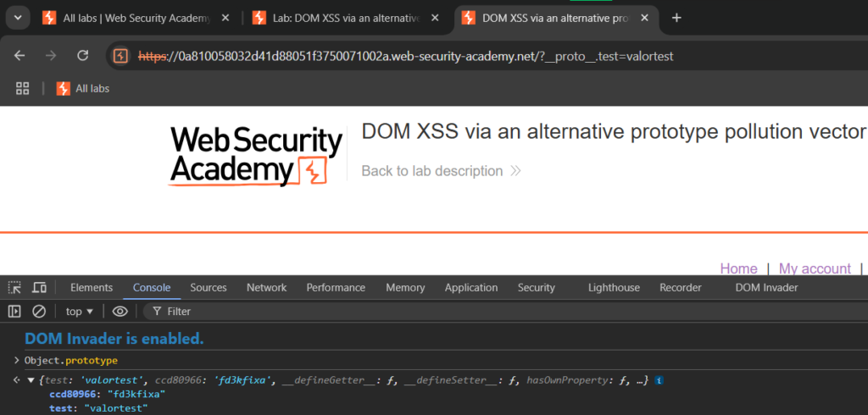
Task: Toggle the device toolbar icon
Action: coord(39,288)
